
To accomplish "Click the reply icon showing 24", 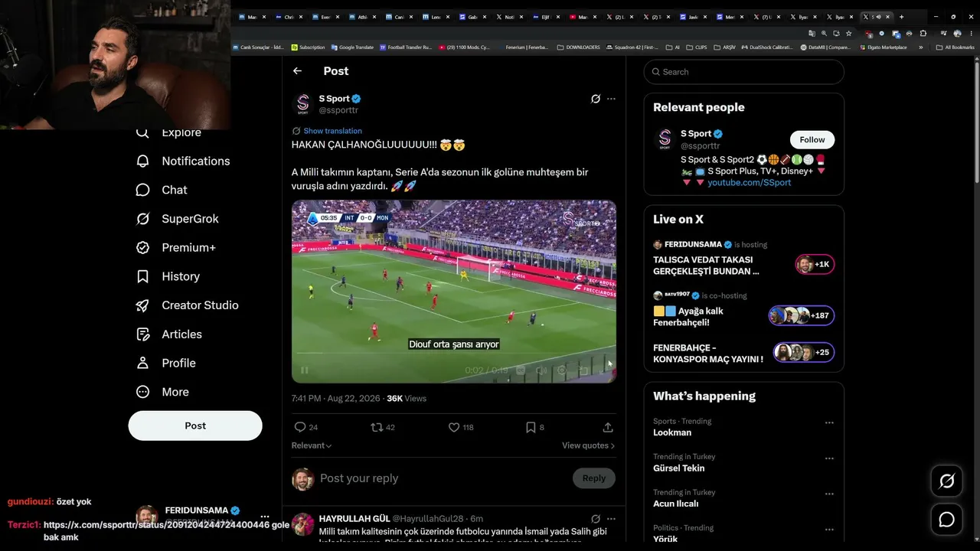I will (x=300, y=427).
